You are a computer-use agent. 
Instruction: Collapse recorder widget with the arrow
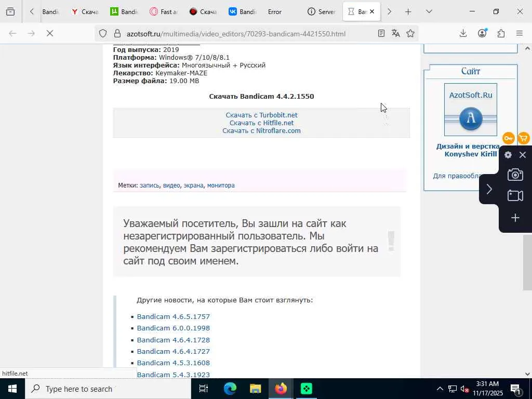(x=489, y=189)
